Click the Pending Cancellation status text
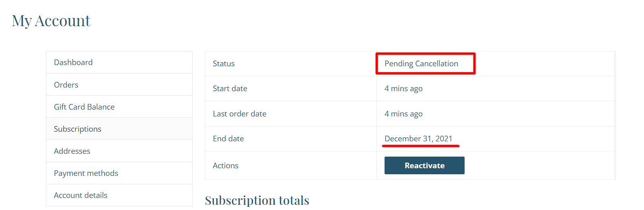 [421, 63]
